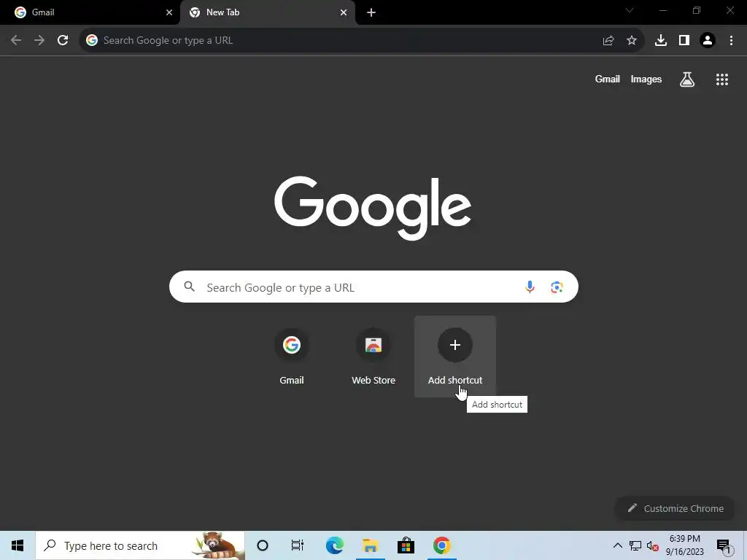
Task: Close the Gmail tab
Action: [169, 12]
